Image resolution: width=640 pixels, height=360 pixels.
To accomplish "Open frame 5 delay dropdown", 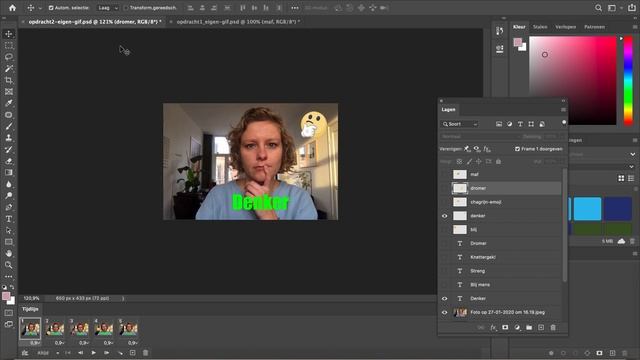I will (133, 343).
